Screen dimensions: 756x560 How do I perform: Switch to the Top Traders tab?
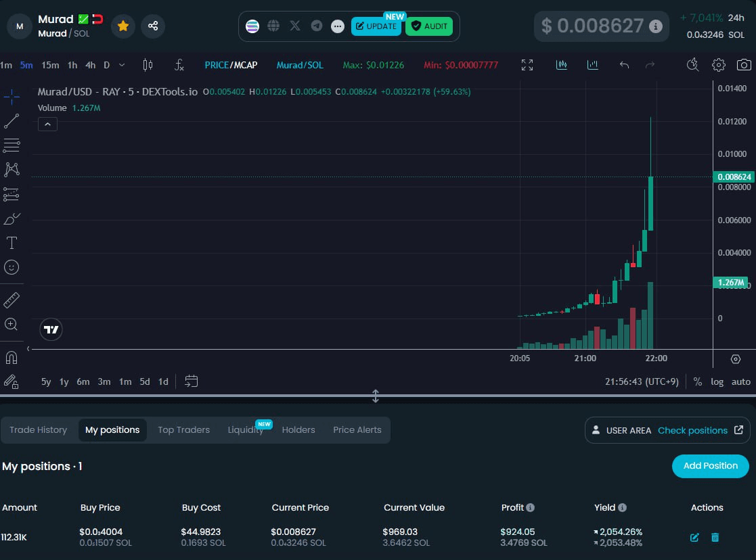click(183, 430)
